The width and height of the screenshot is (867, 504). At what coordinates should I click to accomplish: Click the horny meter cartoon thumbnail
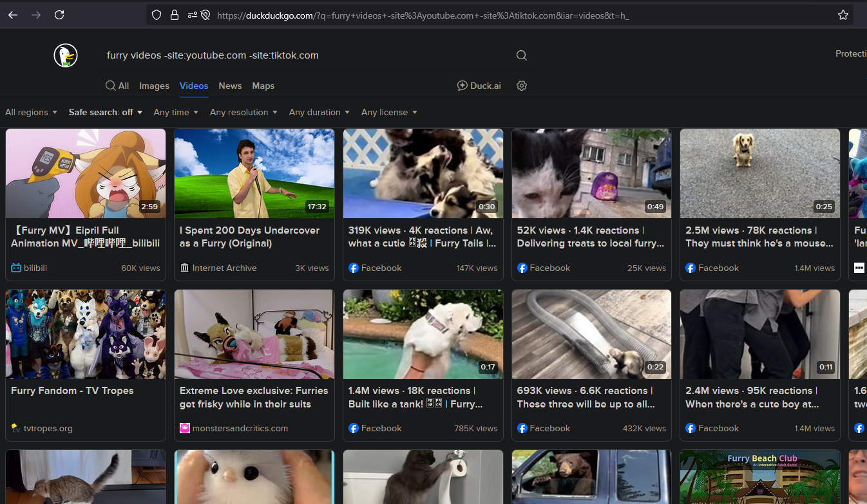pos(86,173)
